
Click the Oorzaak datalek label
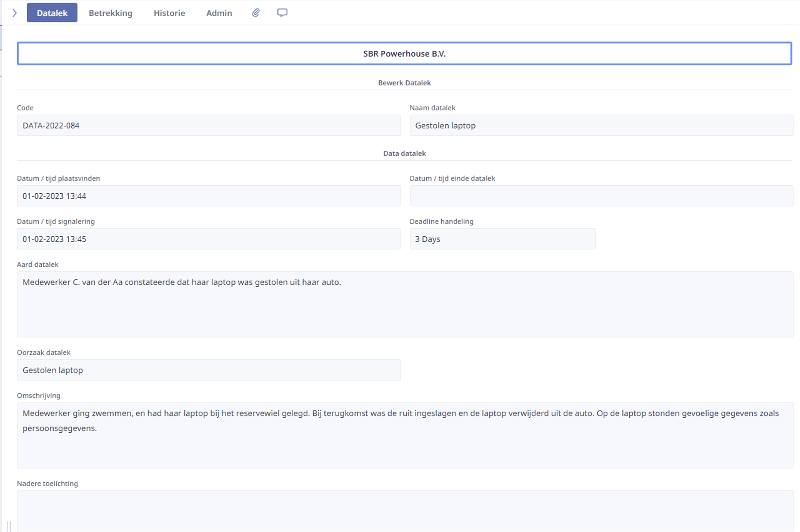point(43,353)
